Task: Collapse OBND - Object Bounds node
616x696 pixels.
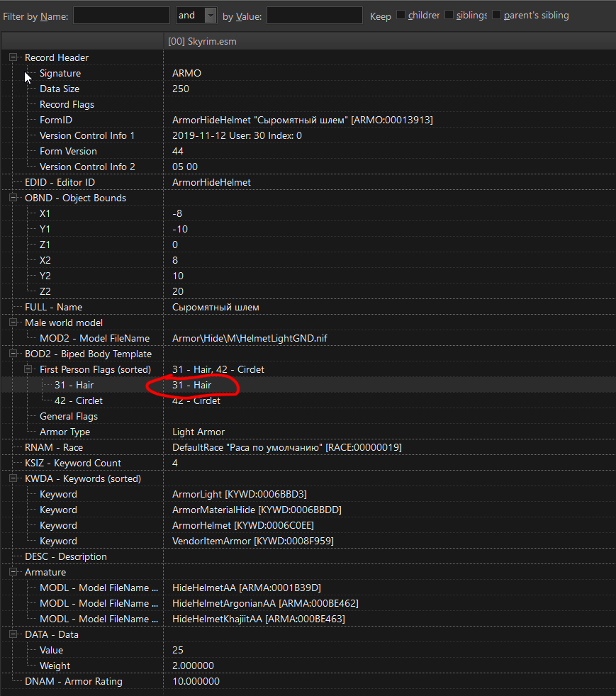Action: pyautogui.click(x=13, y=198)
